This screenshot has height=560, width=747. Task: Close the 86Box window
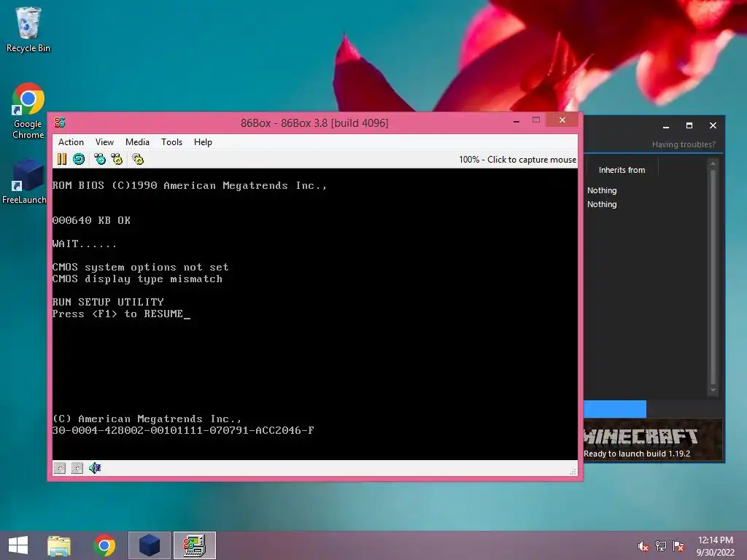click(x=562, y=120)
